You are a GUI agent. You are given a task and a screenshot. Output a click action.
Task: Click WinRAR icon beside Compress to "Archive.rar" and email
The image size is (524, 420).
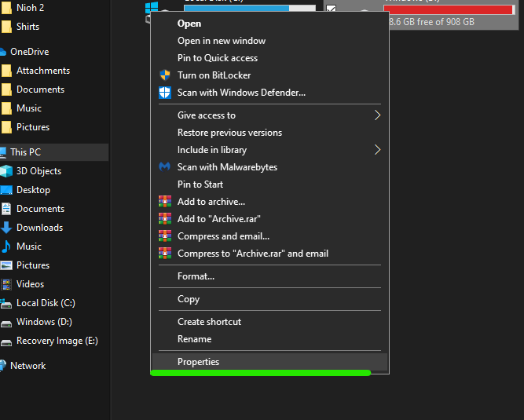tap(165, 254)
